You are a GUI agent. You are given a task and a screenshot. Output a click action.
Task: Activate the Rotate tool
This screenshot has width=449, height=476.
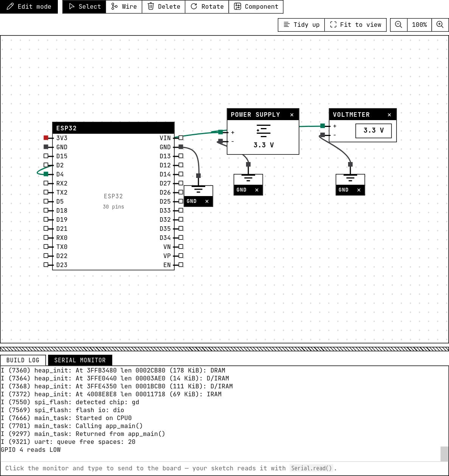tap(207, 6)
